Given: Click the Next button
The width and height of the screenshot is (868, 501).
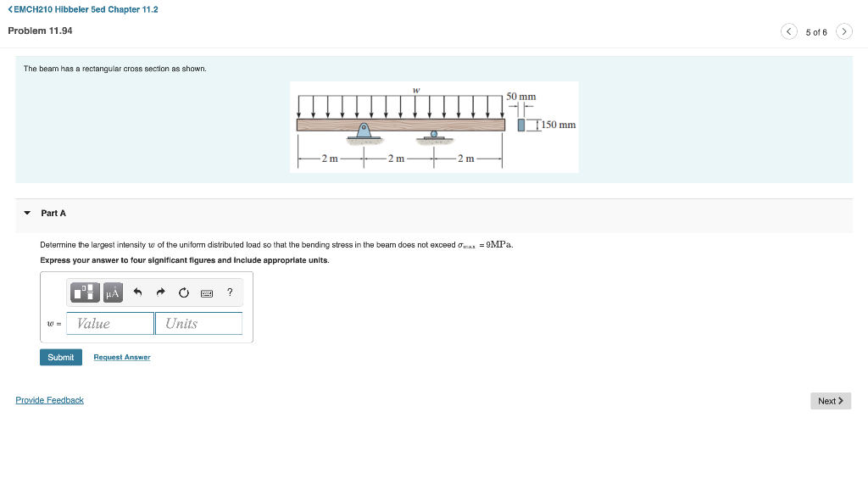Looking at the screenshot, I should click(x=830, y=400).
